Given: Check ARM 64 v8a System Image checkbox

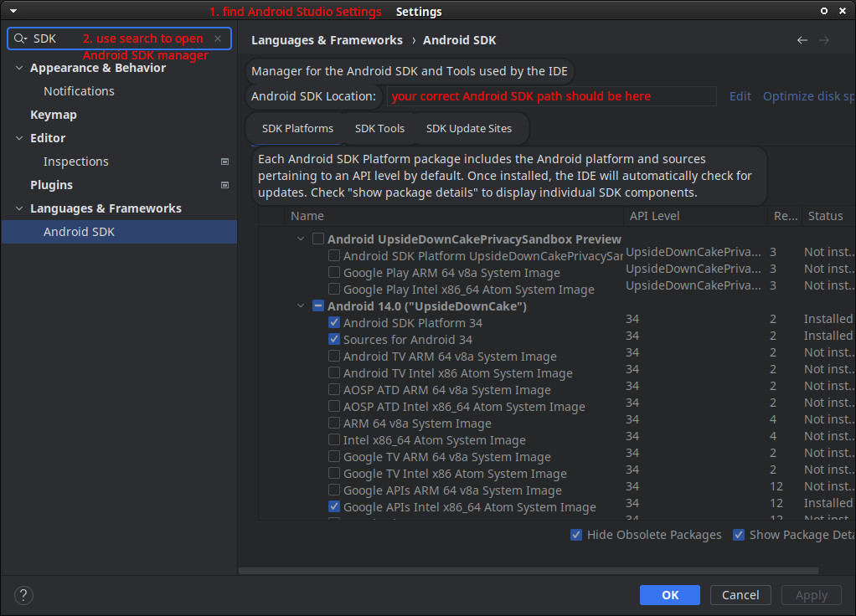Looking at the screenshot, I should [x=334, y=423].
